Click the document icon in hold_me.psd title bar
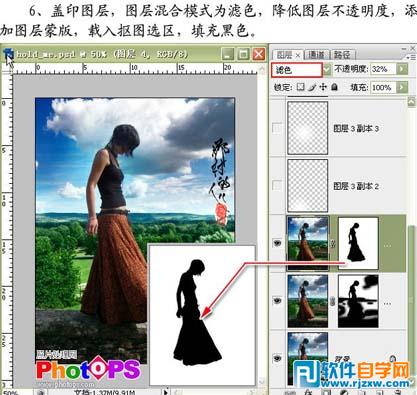Viewport: 417px width, 395px height. pyautogui.click(x=8, y=53)
